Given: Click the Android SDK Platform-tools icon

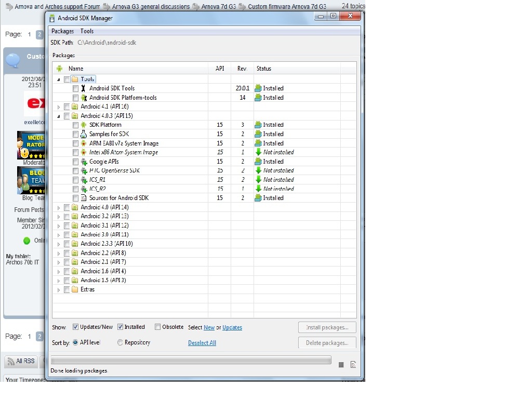Looking at the screenshot, I should pos(84,98).
